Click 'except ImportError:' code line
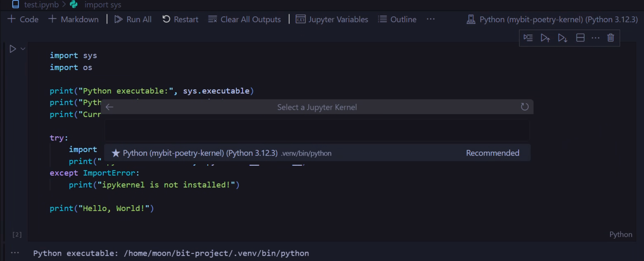This screenshot has height=261, width=644. tap(95, 173)
